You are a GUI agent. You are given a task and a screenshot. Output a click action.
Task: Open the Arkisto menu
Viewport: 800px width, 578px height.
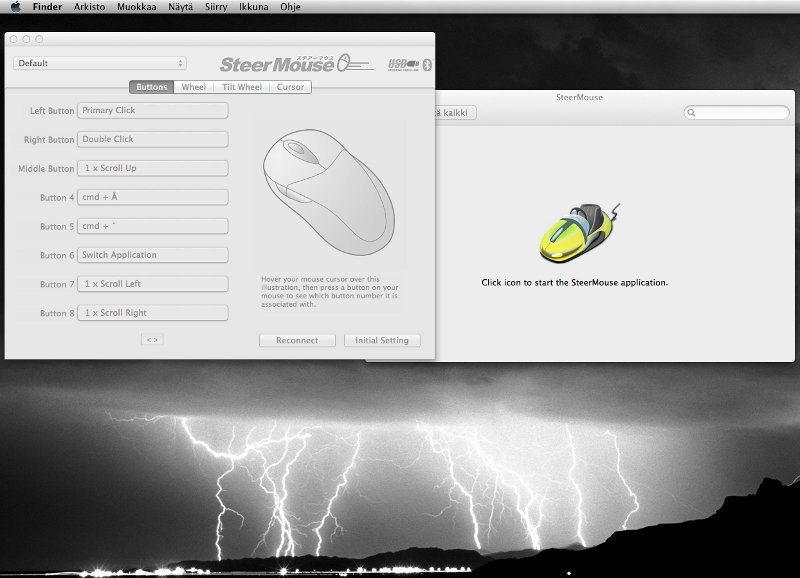pos(89,7)
